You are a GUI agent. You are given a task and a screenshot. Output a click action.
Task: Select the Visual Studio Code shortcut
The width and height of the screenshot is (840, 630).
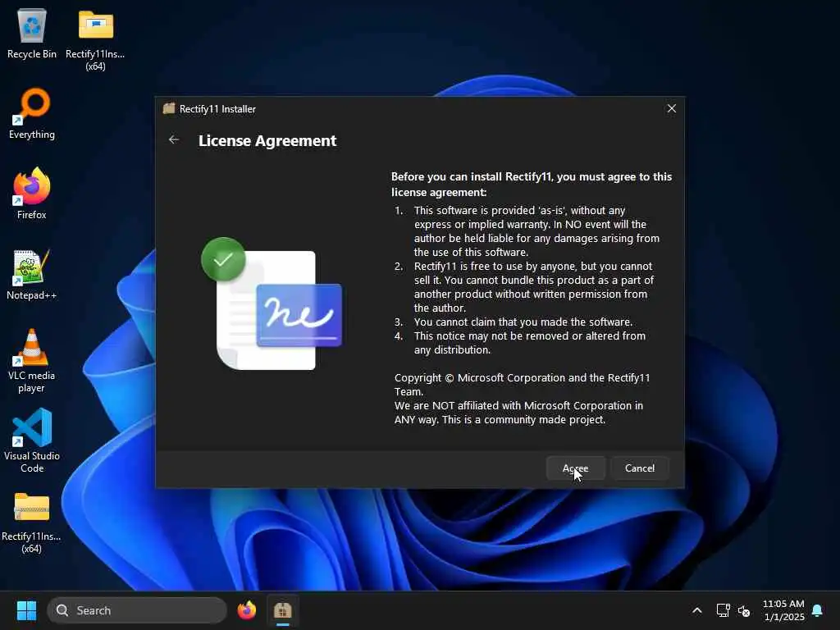(32, 441)
